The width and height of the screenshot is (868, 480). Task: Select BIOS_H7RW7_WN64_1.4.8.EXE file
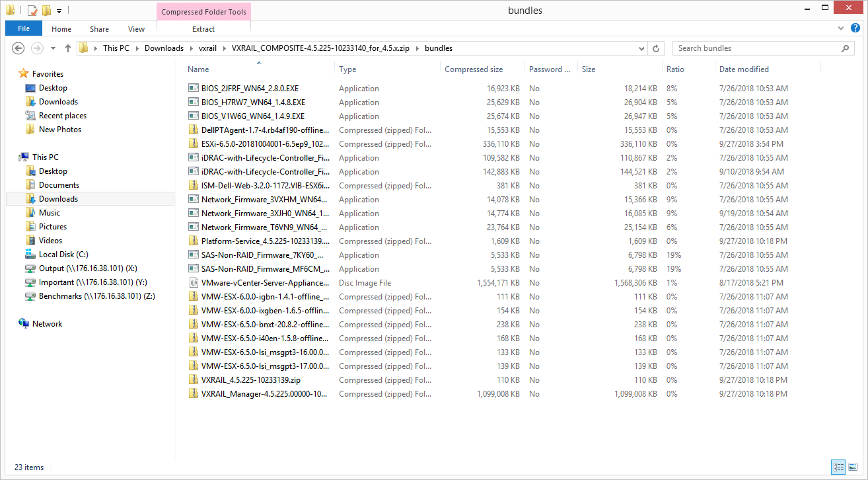click(x=253, y=102)
